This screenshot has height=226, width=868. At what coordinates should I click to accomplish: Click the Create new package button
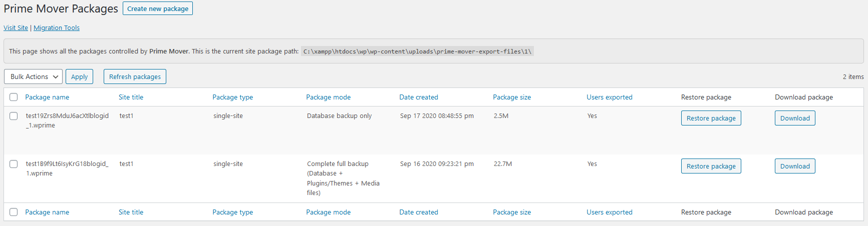(158, 8)
